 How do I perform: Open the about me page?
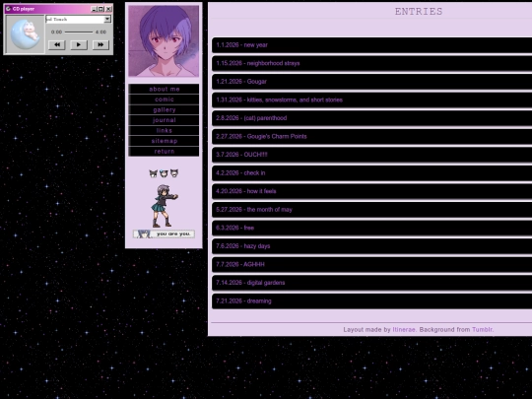click(164, 89)
